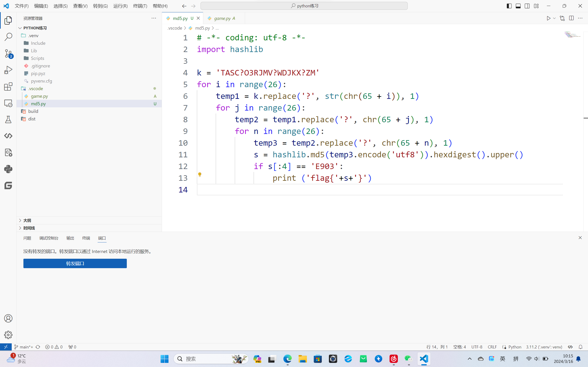Viewport: 588px width, 367px height.
Task: Click the Split Editor Right icon
Action: pos(571,18)
